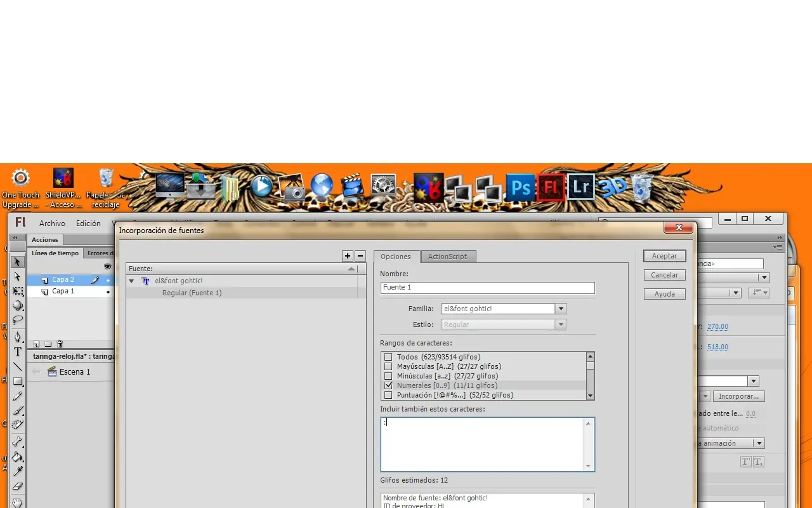Select the Pen tool
Image resolution: width=812 pixels, height=508 pixels.
pyautogui.click(x=18, y=337)
